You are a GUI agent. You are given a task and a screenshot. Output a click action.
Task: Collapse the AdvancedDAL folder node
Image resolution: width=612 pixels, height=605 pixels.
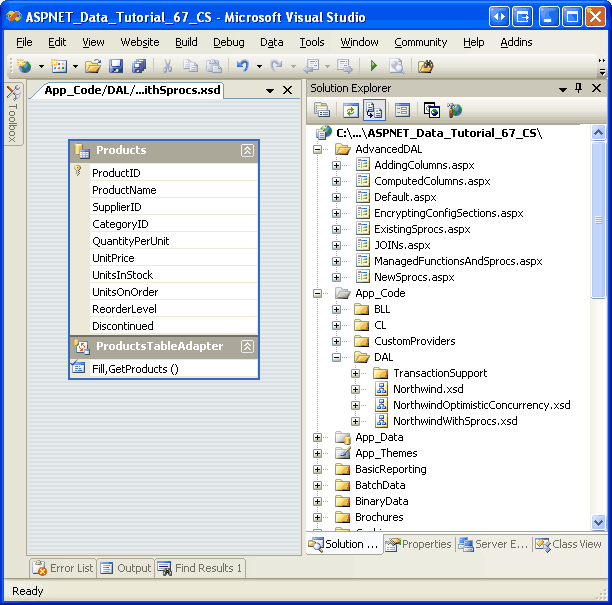318,149
